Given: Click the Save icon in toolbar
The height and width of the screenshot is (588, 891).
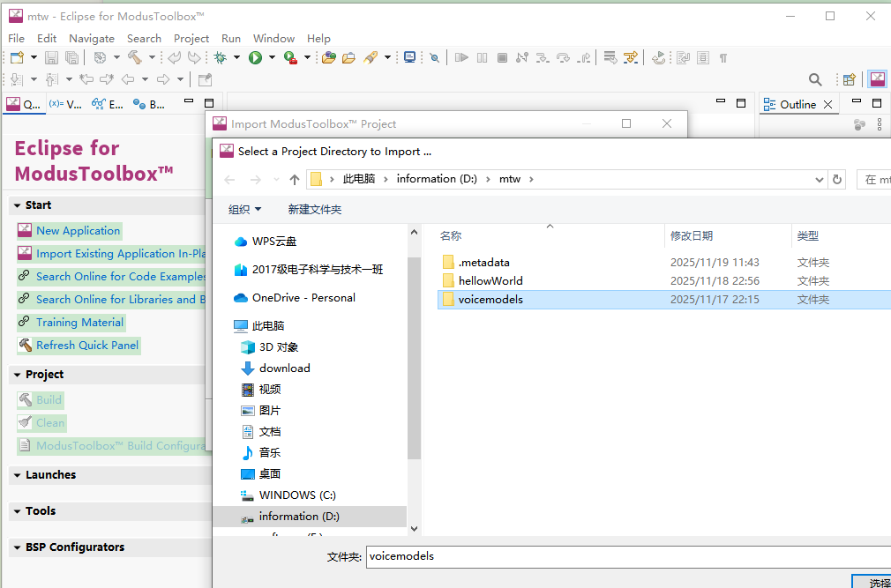Looking at the screenshot, I should click(52, 57).
